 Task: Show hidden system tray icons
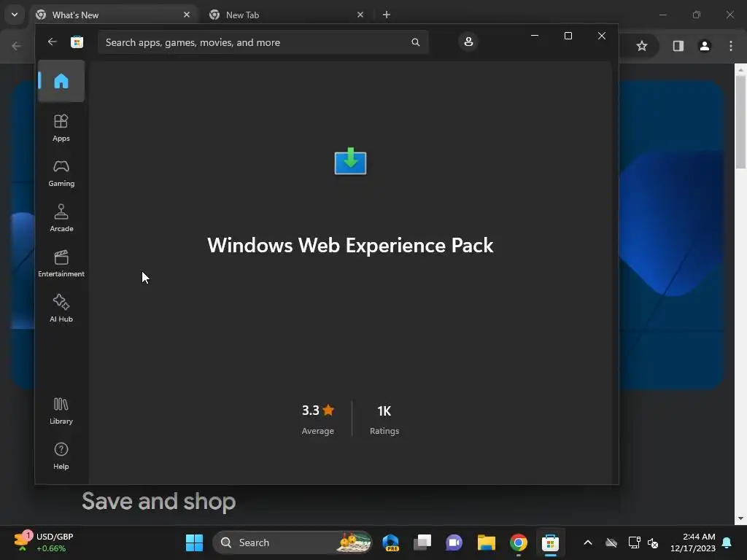click(x=588, y=542)
